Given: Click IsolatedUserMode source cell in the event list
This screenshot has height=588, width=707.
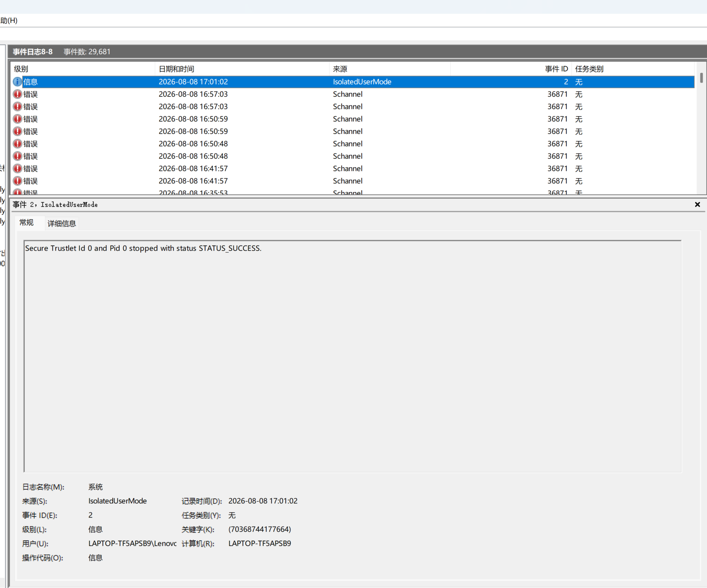Looking at the screenshot, I should coord(362,82).
